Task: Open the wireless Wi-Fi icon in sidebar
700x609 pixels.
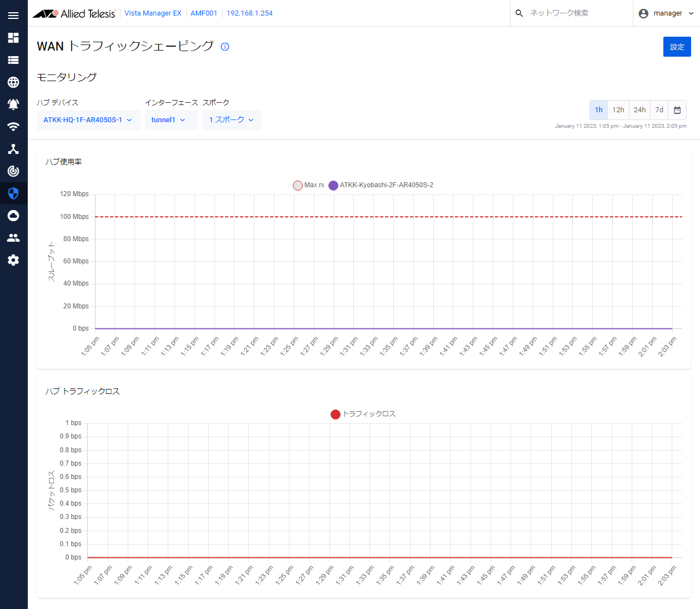Action: [13, 127]
